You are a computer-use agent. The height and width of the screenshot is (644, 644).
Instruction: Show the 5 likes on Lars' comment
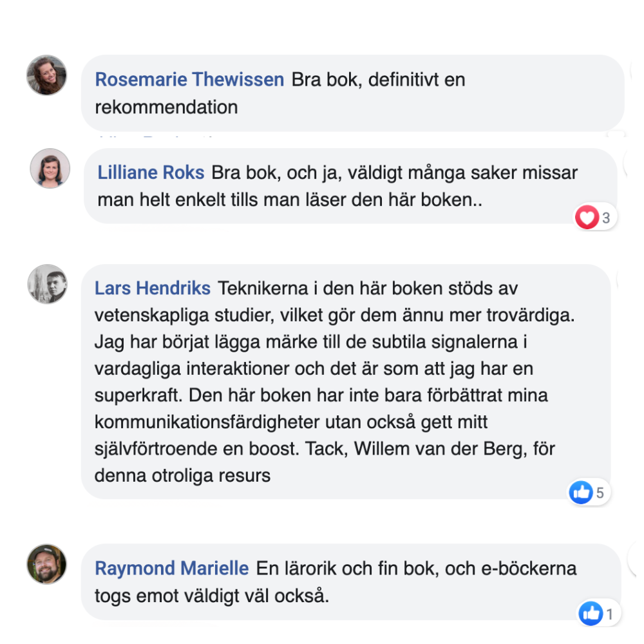pos(600,493)
